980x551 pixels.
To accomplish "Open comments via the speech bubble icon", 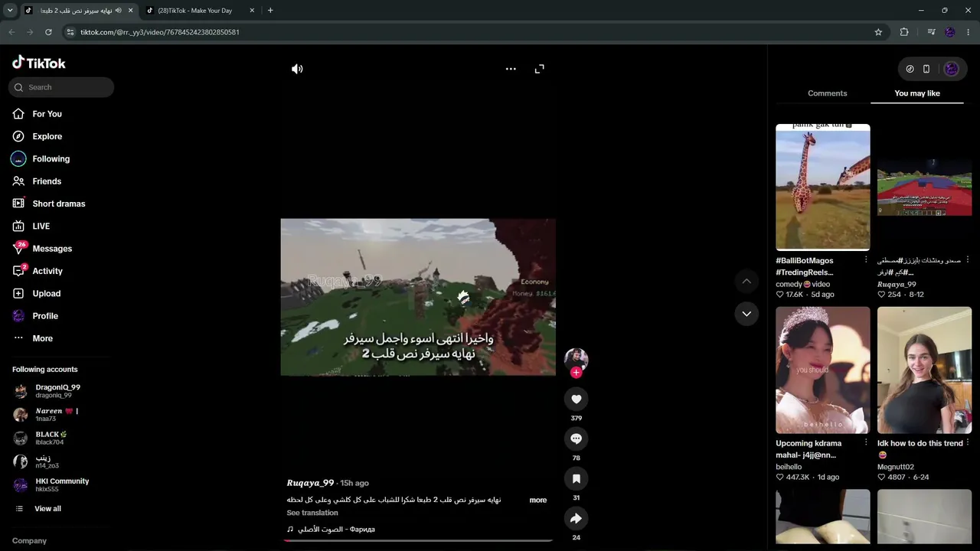I will 576,439.
